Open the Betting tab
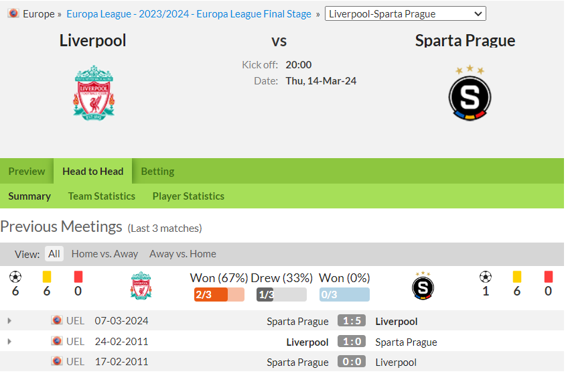Viewport: 566px width, 392px height. coord(158,171)
